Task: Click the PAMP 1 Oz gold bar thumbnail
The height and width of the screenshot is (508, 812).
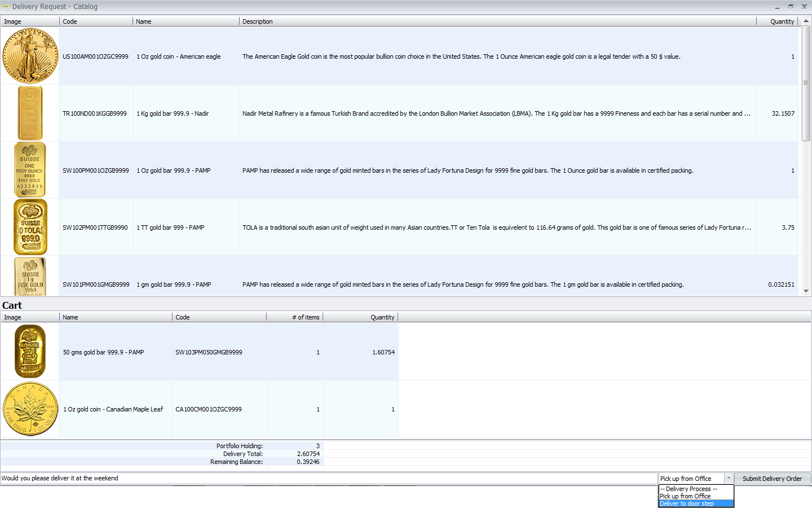Action: click(30, 170)
